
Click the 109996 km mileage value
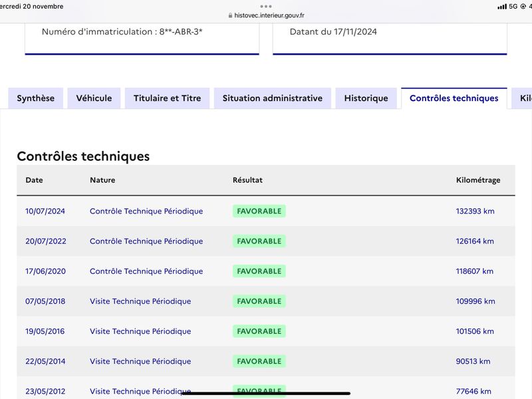[x=475, y=301]
